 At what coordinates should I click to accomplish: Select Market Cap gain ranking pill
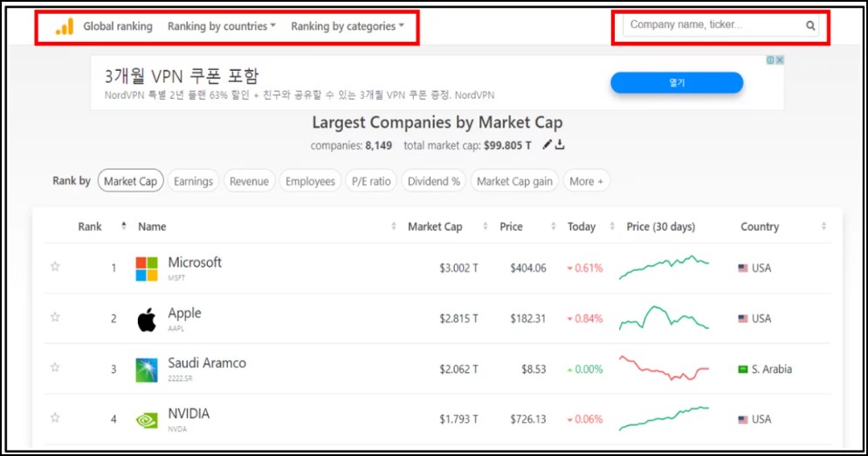(x=514, y=181)
